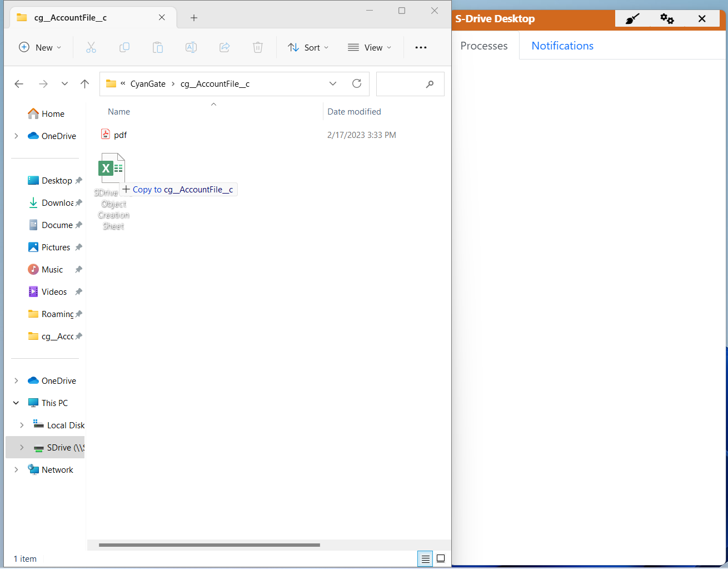The height and width of the screenshot is (569, 728).
Task: Click the New button
Action: 40,48
